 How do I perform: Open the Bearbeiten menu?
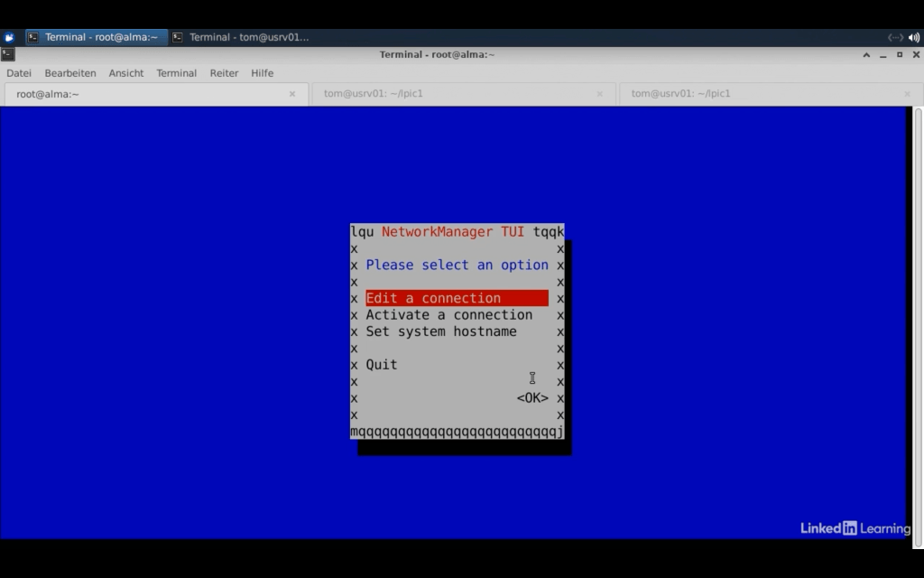(70, 73)
